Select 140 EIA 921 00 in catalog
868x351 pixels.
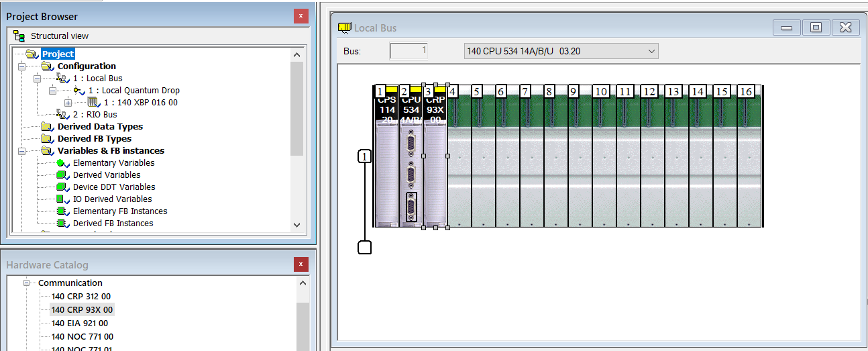tap(80, 323)
